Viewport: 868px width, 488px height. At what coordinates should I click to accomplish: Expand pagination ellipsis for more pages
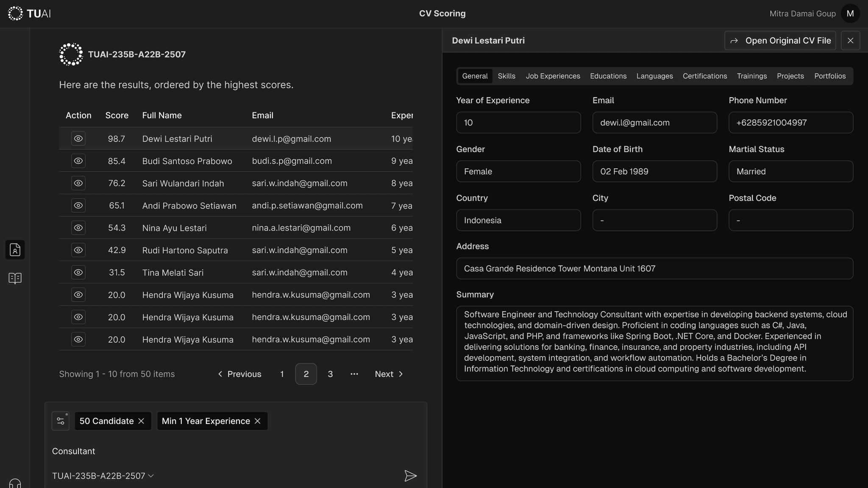pos(354,374)
